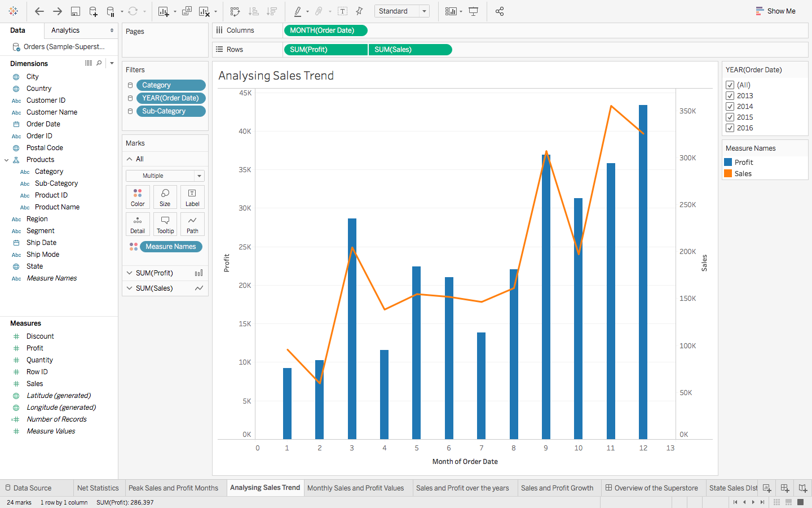Switch to the Analytics pane
Screen dimensions: 812x508
65,31
